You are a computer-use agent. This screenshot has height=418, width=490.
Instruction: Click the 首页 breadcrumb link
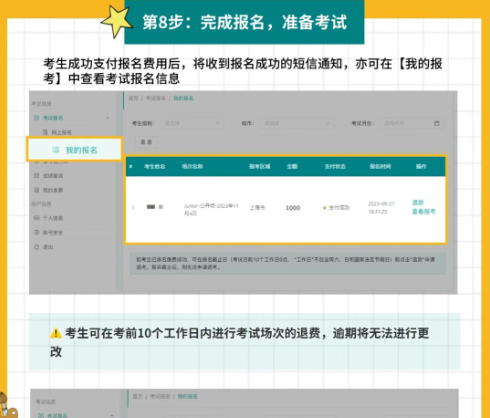click(133, 98)
